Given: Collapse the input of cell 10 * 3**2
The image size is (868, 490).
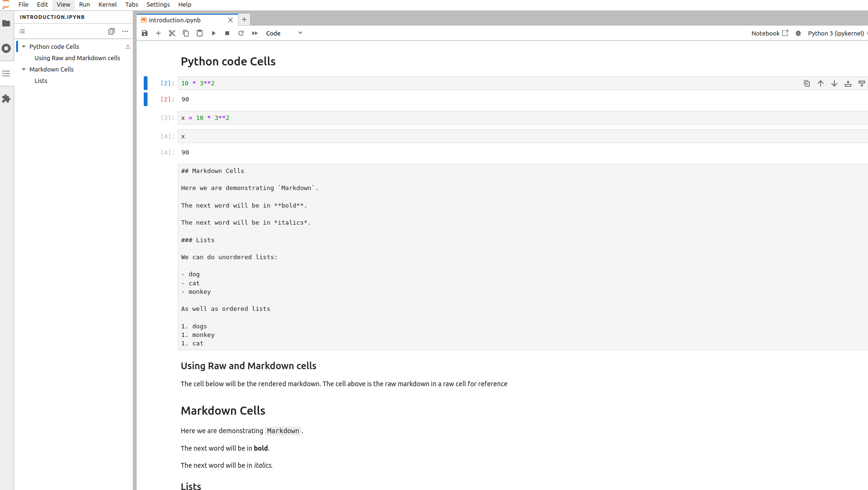Looking at the screenshot, I should [146, 83].
